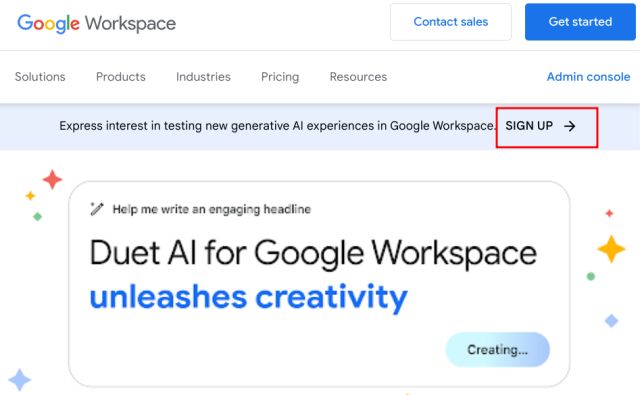Open the Products menu
The width and height of the screenshot is (640, 395).
point(121,77)
